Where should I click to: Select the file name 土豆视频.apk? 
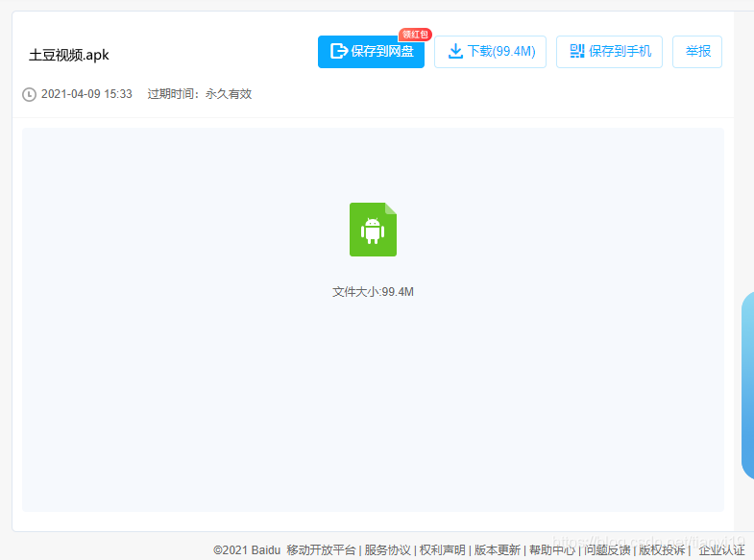[69, 55]
